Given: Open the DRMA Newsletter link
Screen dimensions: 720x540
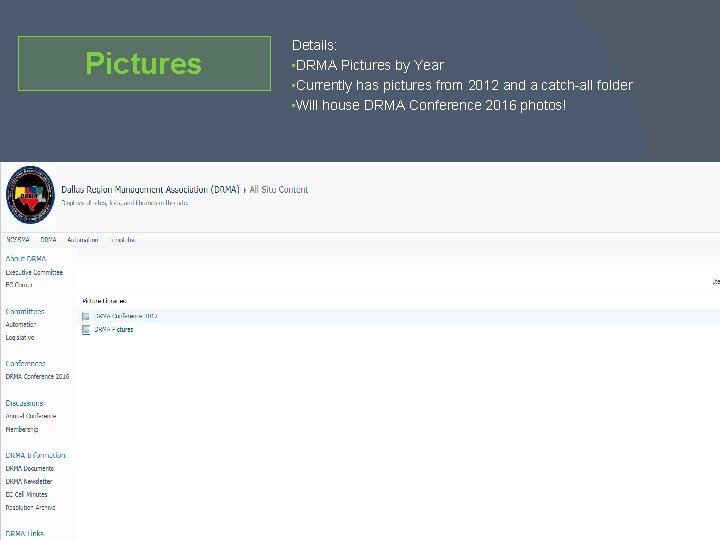Looking at the screenshot, I should 28,481.
